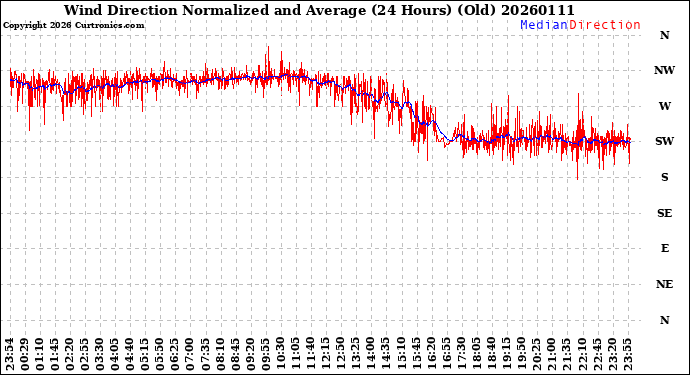The height and width of the screenshot is (375, 690).
Task: Click the 23:55 time label
Action: [x=627, y=355]
